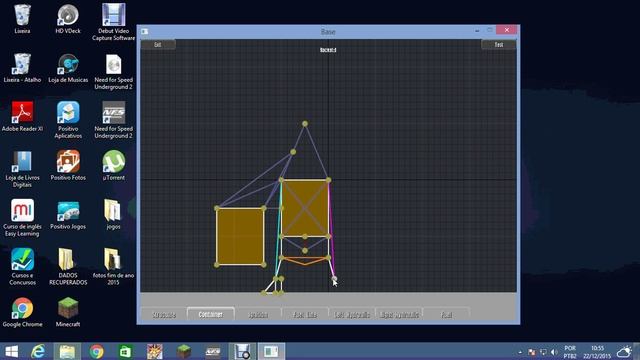Screen dimensions: 640x360
Task: Open the Positivo Fotos icon
Action: coord(68,165)
